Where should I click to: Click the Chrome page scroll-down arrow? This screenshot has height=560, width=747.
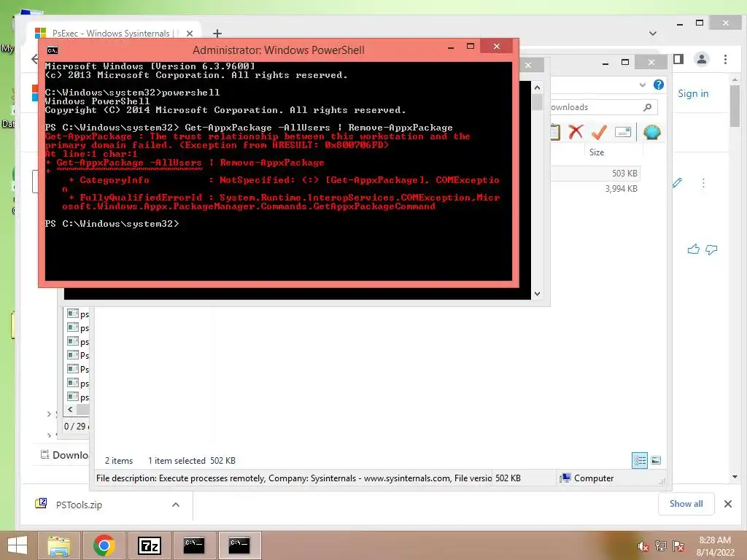point(735,477)
